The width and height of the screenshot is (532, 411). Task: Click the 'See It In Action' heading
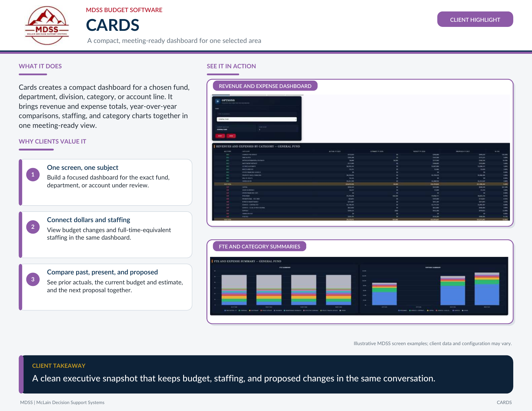(x=231, y=66)
